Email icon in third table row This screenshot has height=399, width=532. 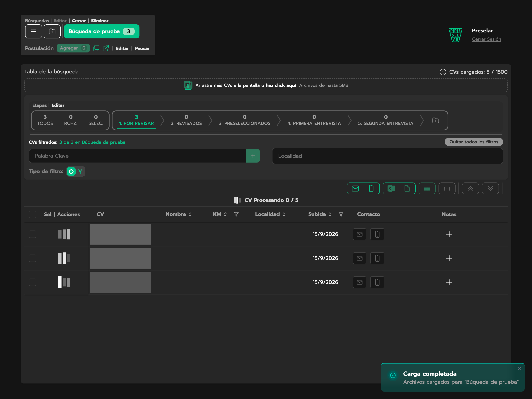[359, 282]
